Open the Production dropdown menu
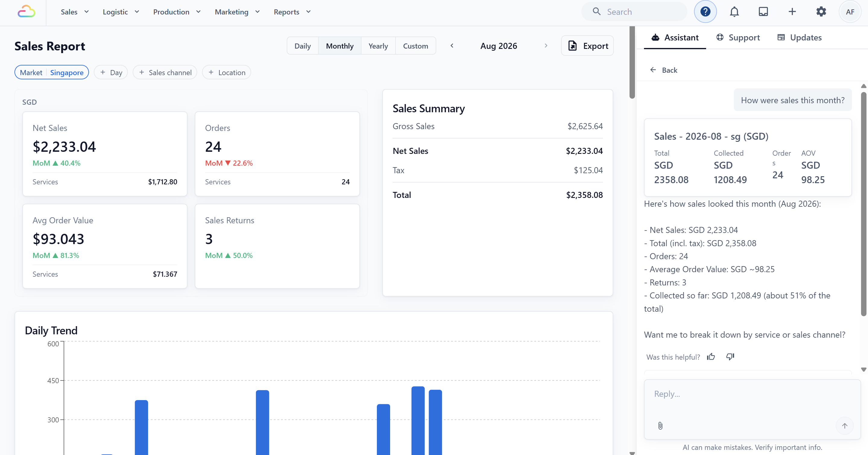This screenshot has height=455, width=868. [x=177, y=12]
